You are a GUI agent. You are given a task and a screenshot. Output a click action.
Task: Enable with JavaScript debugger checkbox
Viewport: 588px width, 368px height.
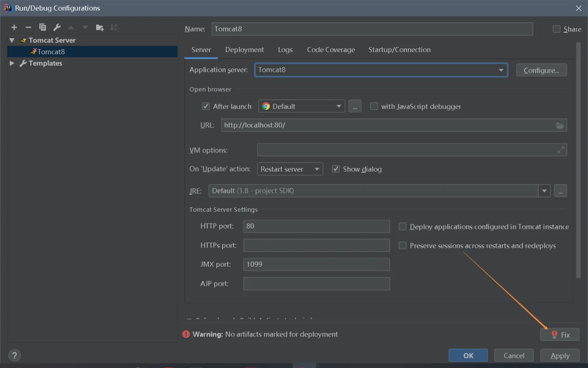[374, 106]
